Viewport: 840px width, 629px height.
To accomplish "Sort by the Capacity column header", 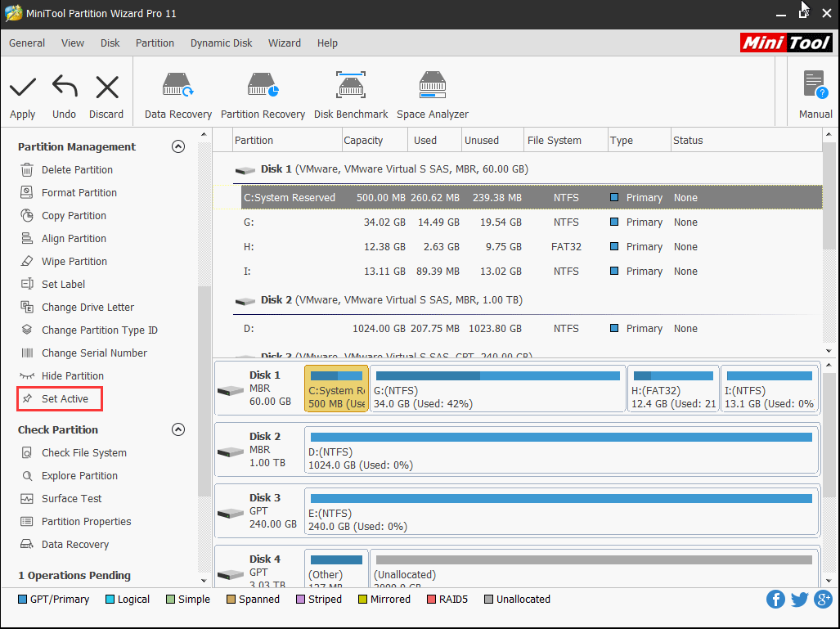I will point(375,141).
